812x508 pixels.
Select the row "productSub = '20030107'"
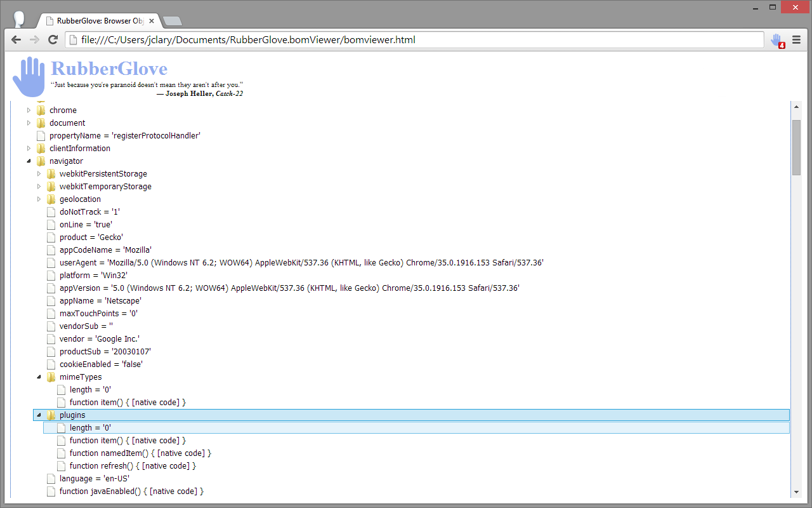tap(105, 352)
